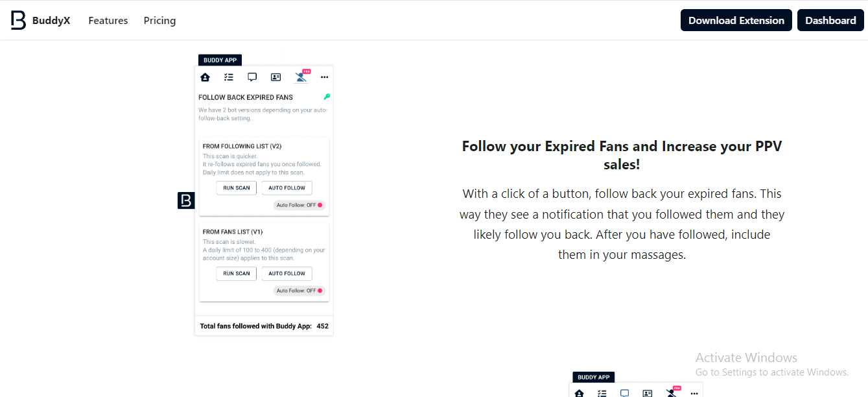Image resolution: width=868 pixels, height=397 pixels.
Task: Open the Features menu item
Action: [x=108, y=21]
